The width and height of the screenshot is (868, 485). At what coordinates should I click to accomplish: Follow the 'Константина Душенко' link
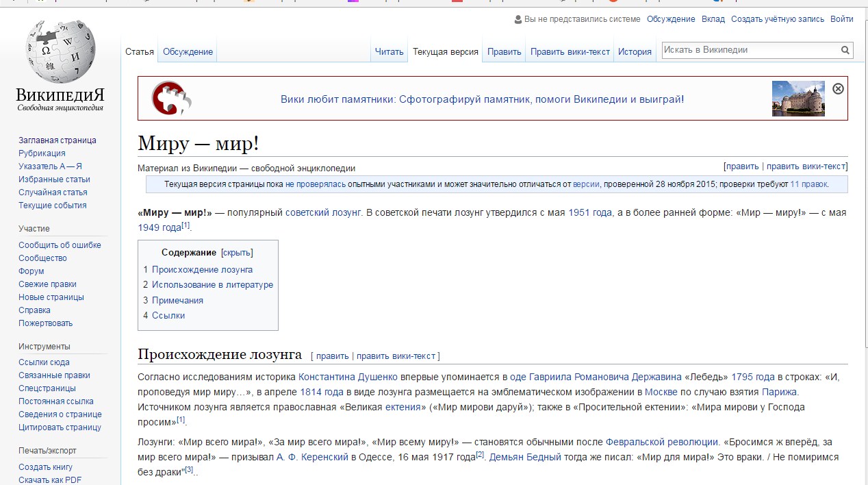point(348,377)
